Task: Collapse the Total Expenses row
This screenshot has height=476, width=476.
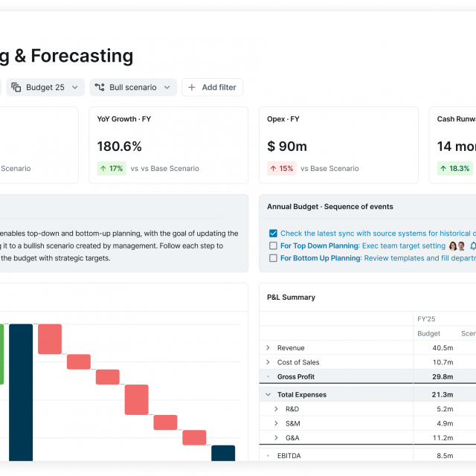Action: [x=268, y=395]
